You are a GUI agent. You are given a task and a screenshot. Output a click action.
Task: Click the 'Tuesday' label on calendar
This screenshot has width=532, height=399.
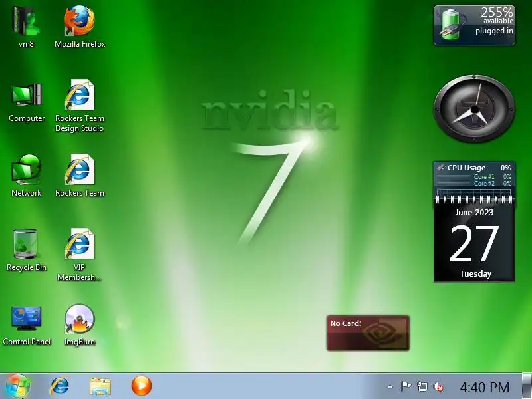pyautogui.click(x=475, y=273)
